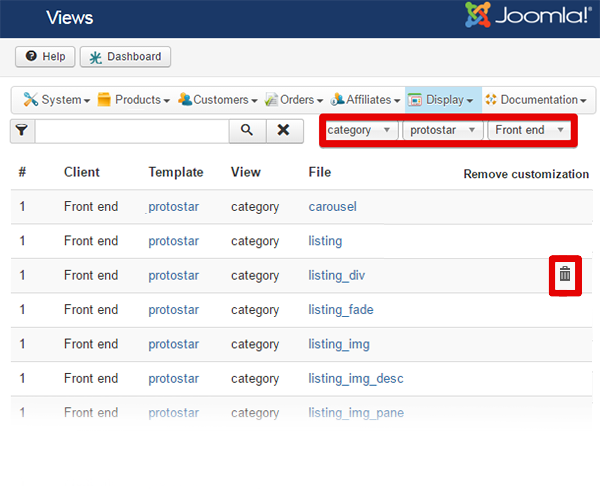
Task: Clear the search with X button
Action: tap(284, 130)
